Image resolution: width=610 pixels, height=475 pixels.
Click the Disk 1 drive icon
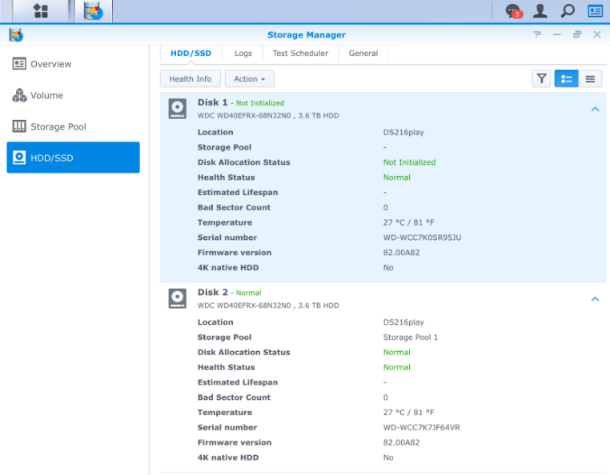(x=177, y=108)
